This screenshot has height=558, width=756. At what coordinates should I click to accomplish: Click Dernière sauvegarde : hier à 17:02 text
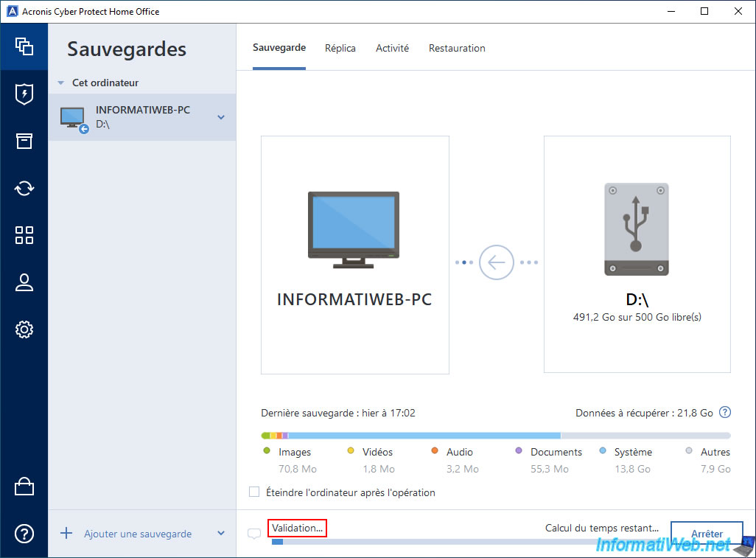click(338, 413)
